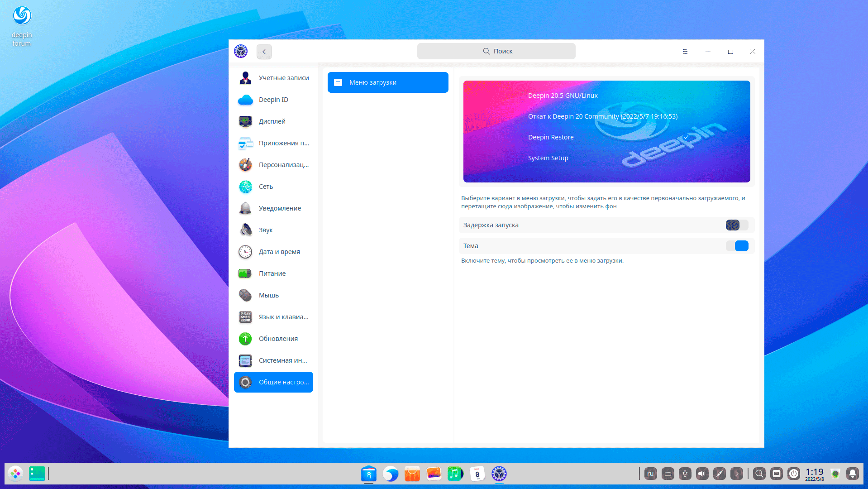Open the clock showing 1:19
The image size is (868, 489).
[x=815, y=474]
